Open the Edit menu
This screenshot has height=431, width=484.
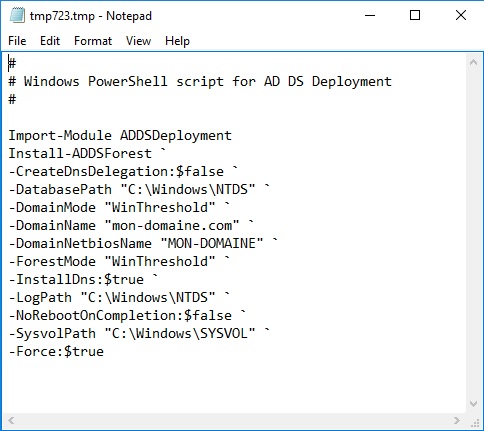coord(50,41)
